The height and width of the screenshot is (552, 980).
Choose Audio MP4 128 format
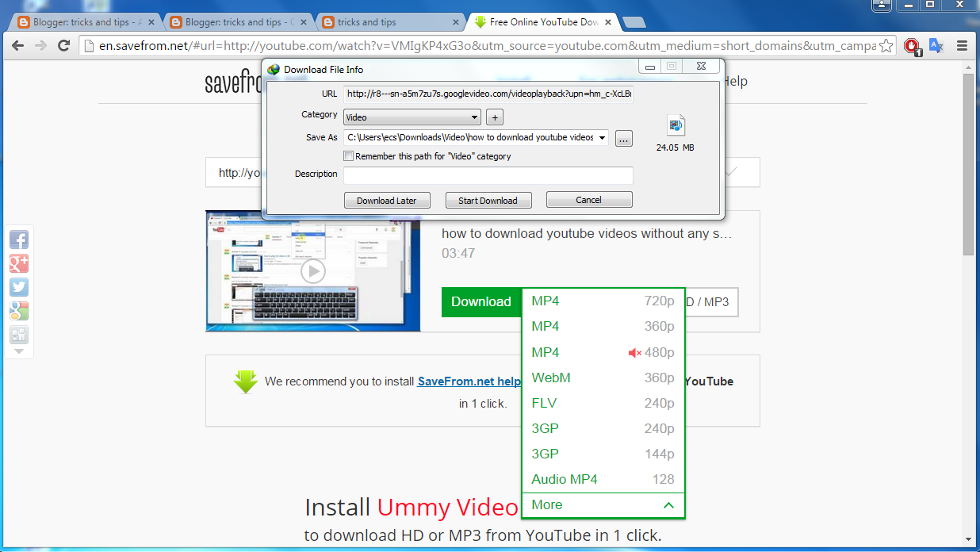(603, 479)
